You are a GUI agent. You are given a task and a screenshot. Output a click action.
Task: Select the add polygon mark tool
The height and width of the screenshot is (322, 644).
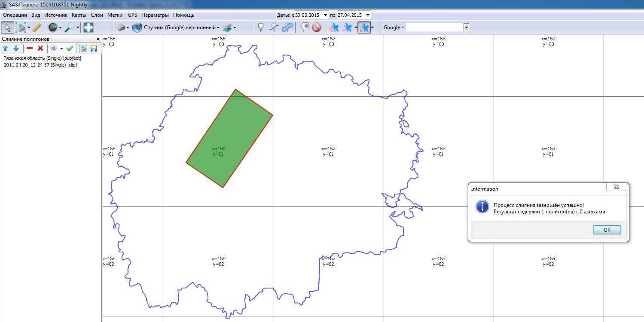287,27
